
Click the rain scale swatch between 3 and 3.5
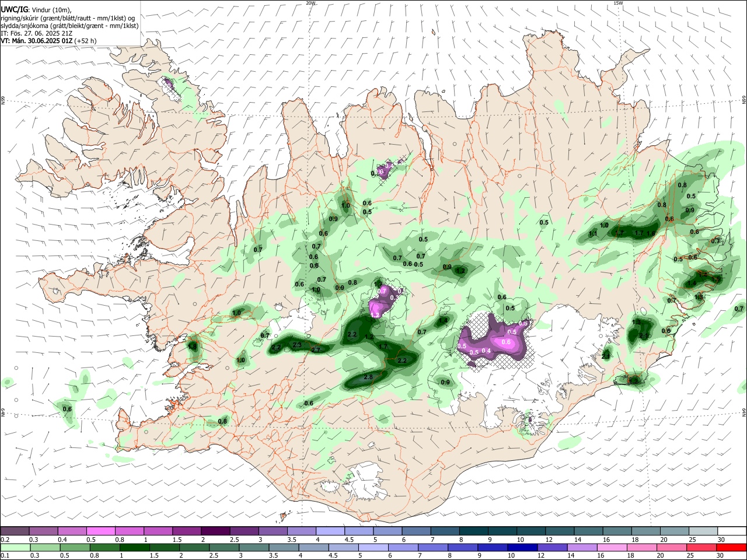pyautogui.click(x=254, y=547)
